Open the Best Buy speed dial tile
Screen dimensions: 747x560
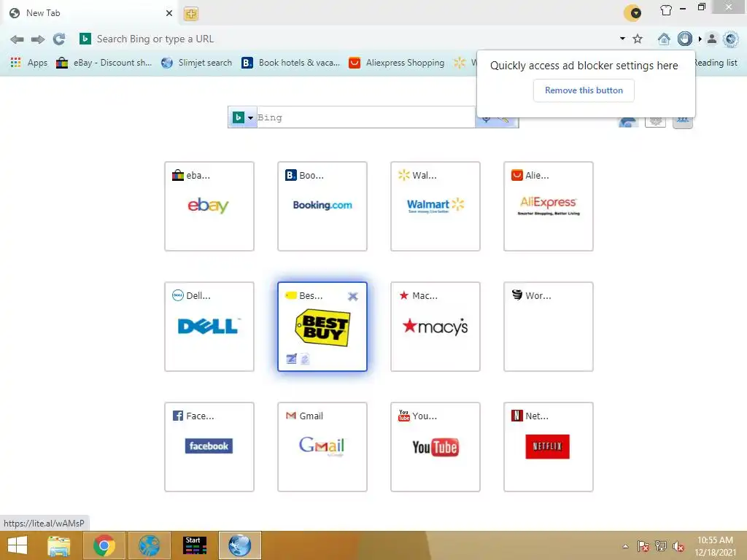click(322, 327)
